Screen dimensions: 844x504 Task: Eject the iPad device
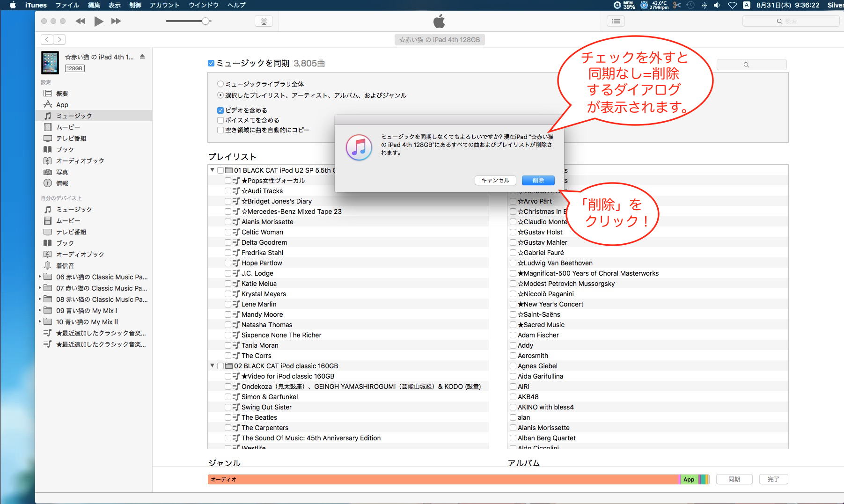[142, 57]
